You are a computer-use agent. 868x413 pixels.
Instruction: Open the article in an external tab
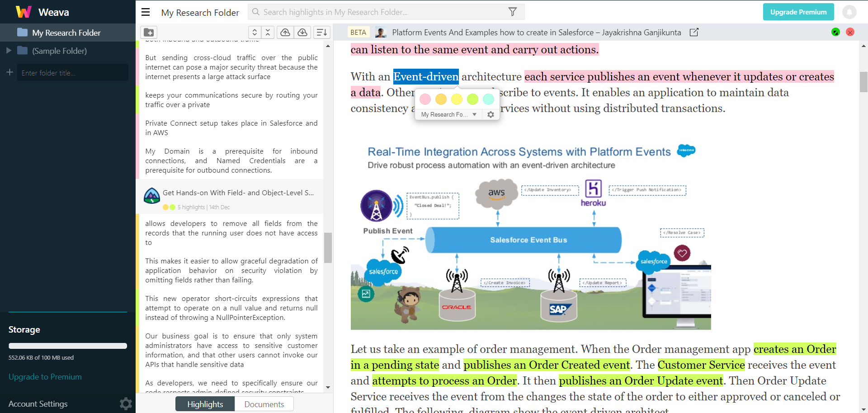694,33
